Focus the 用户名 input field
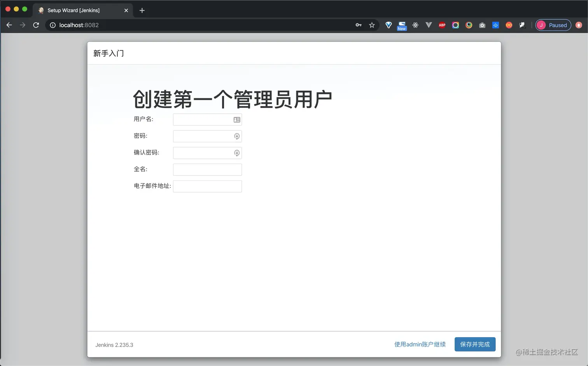Image resolution: width=588 pixels, height=366 pixels. click(207, 120)
